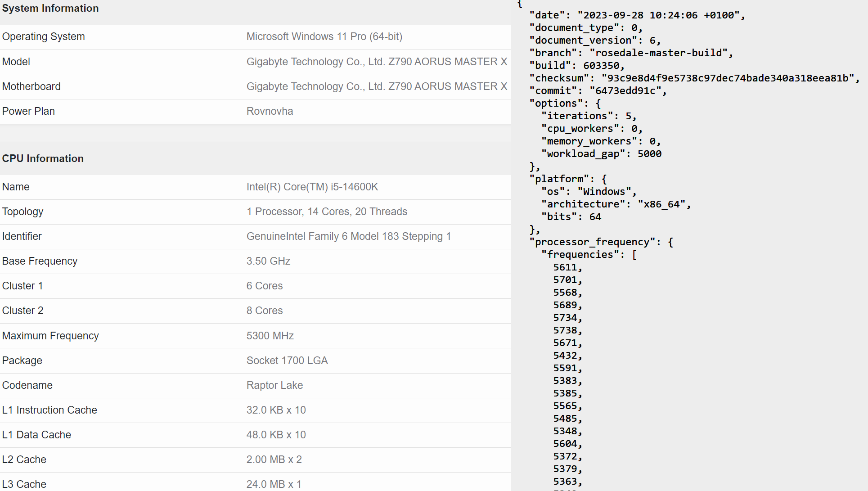Image resolution: width=868 pixels, height=491 pixels.
Task: Click the checksum hash in JSON
Action: (x=727, y=78)
